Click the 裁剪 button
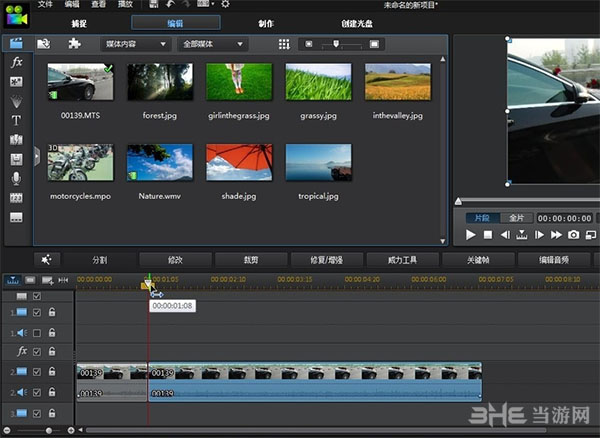Viewport: 600px width, 438px height. coord(251,260)
